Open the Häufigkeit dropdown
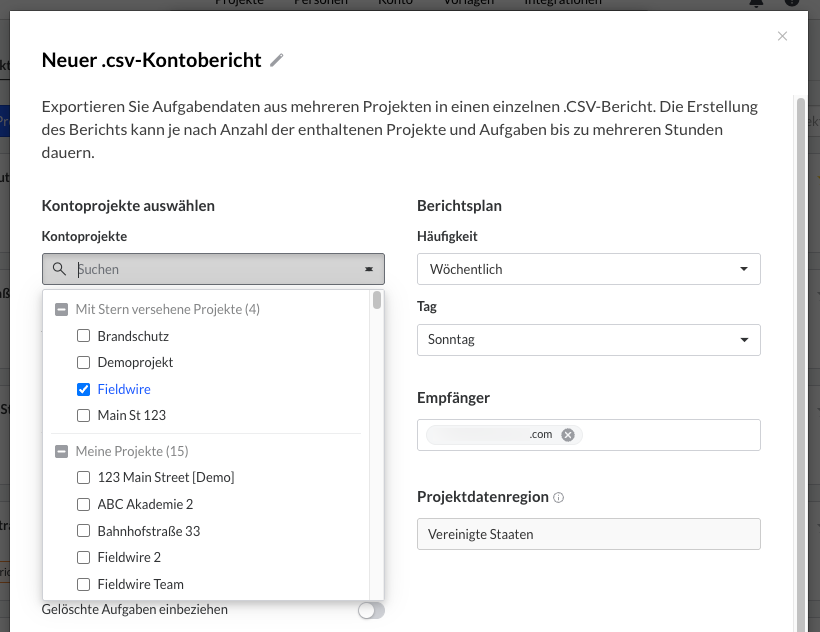The image size is (820, 632). [588, 269]
